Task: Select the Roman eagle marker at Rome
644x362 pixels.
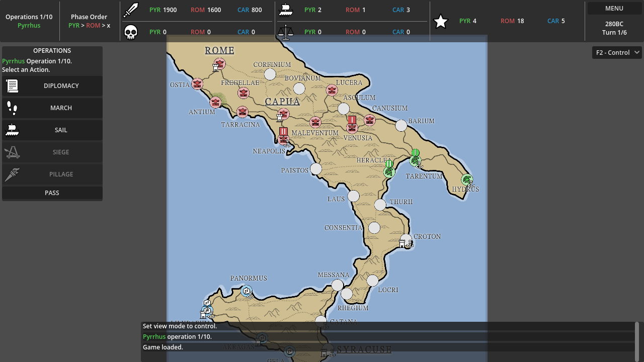Action: pyautogui.click(x=219, y=64)
